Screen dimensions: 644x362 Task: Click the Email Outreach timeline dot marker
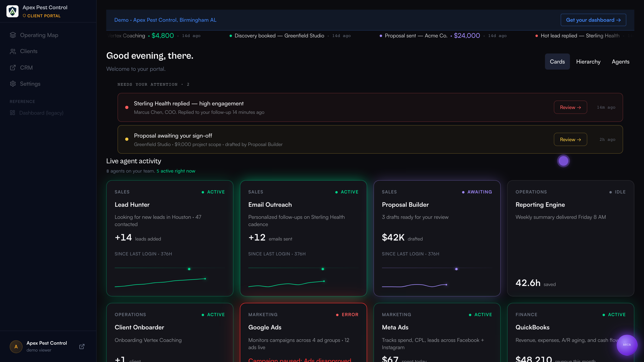(x=323, y=269)
